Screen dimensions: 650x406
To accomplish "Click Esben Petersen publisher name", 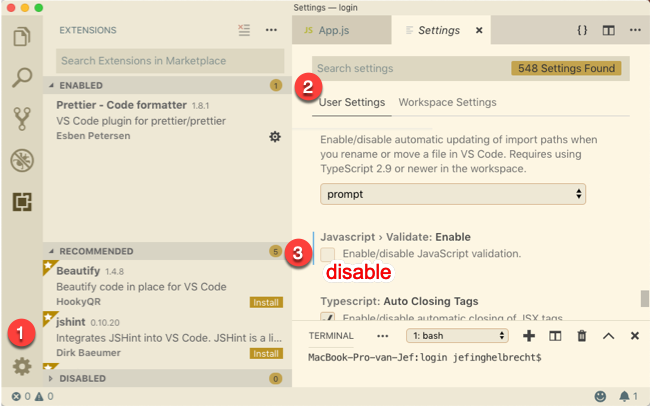I will point(93,136).
